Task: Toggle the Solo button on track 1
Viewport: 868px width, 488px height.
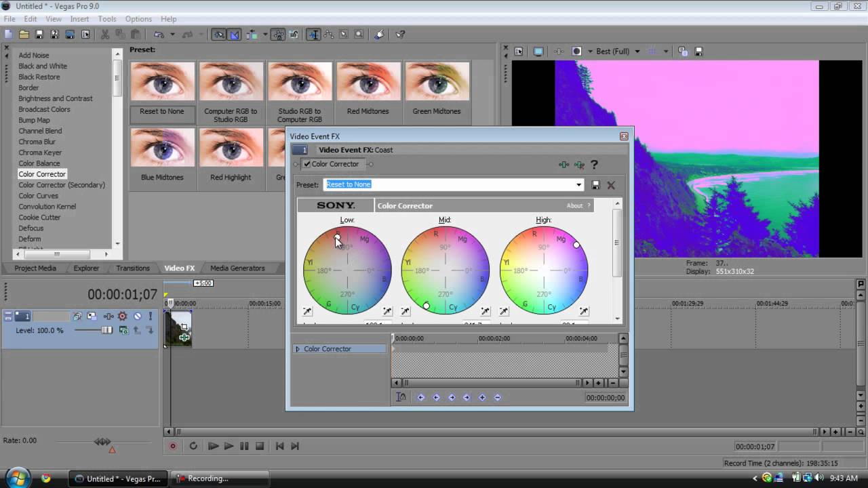Action: coord(151,317)
